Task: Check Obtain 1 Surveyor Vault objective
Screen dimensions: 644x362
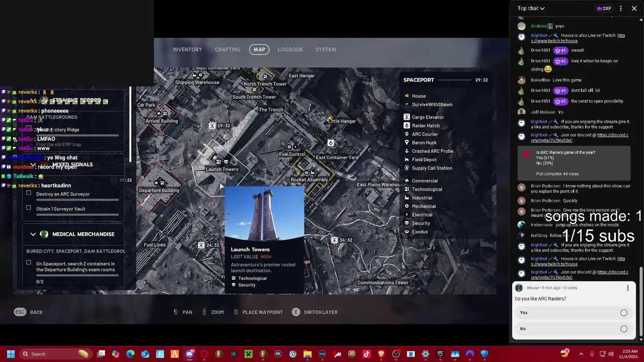Action: (x=29, y=208)
